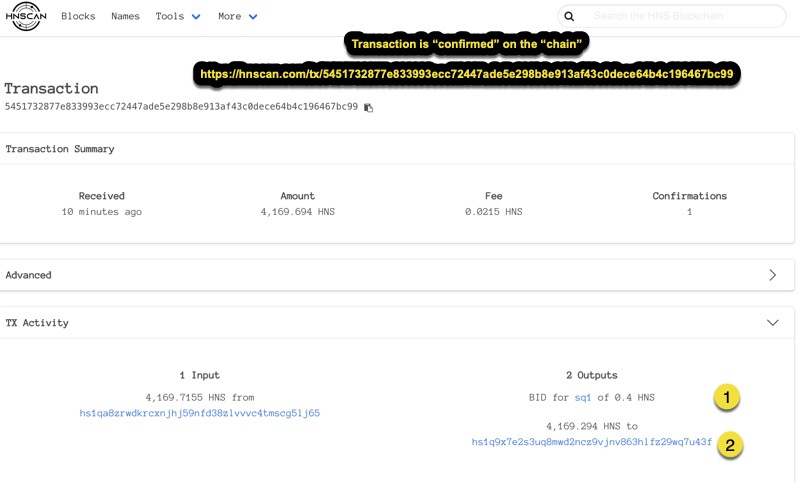The width and height of the screenshot is (800, 482).
Task: Open the sq1 name link
Action: [x=583, y=397]
